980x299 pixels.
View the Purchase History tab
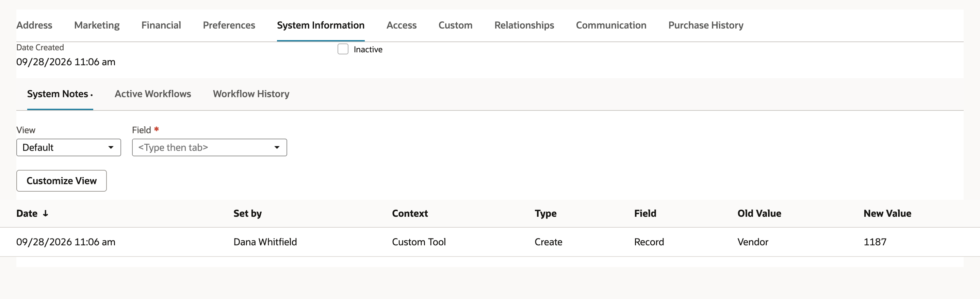pyautogui.click(x=706, y=25)
